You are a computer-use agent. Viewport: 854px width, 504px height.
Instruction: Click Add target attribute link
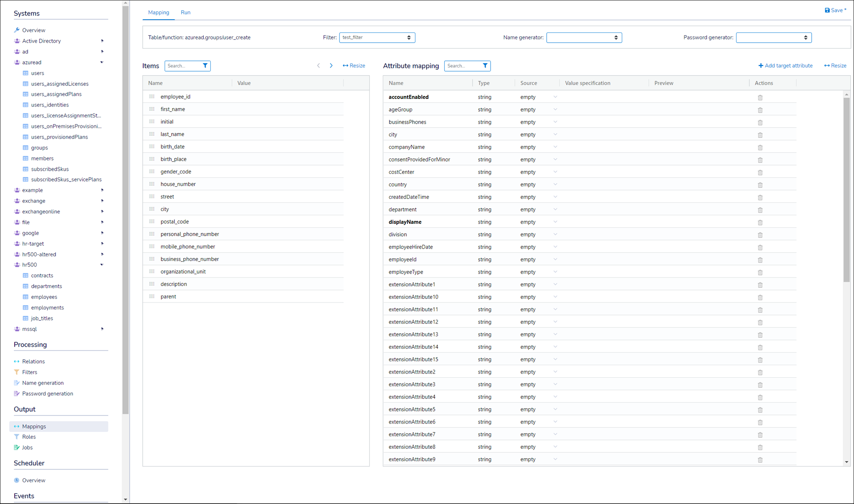click(x=785, y=66)
